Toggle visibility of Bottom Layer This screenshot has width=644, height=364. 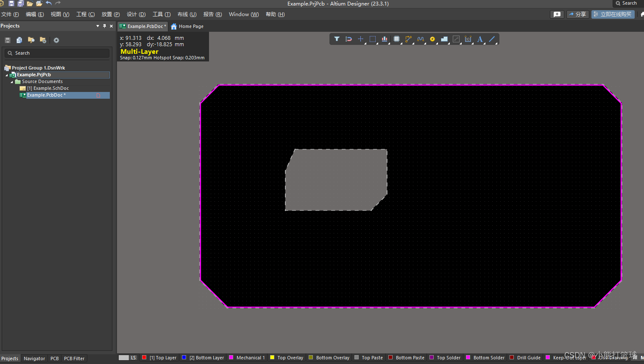click(x=184, y=358)
